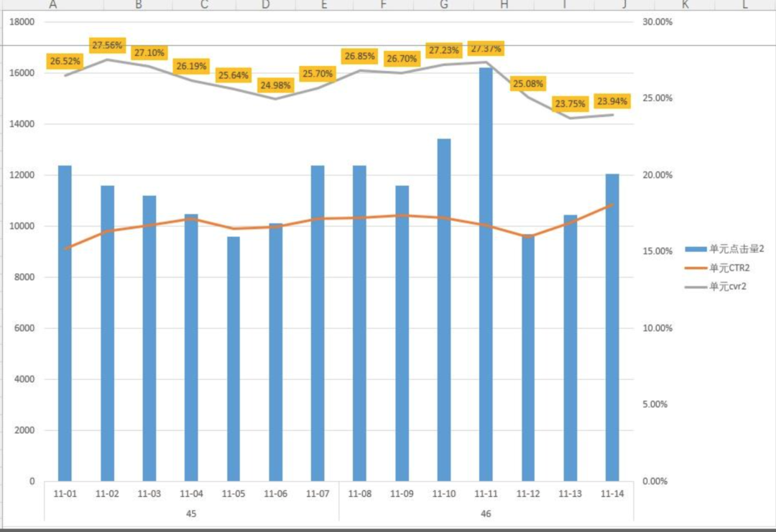The image size is (776, 532).
Task: Select the 23.75% data label
Action: [570, 104]
